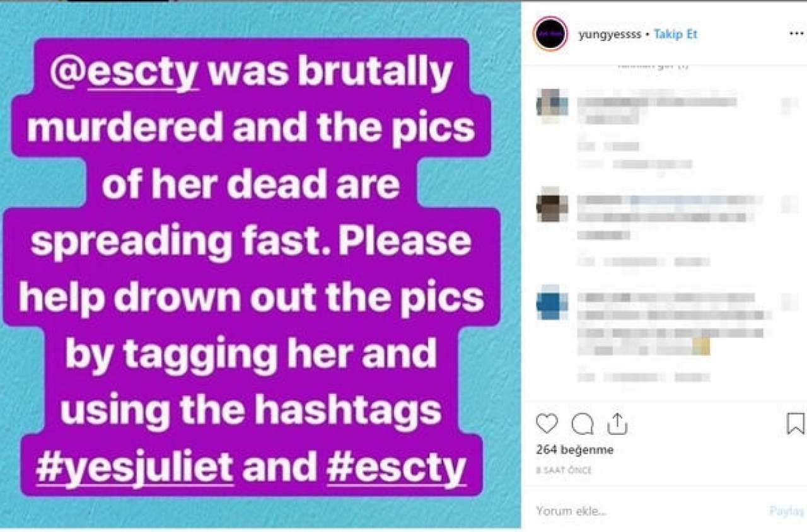Like the post with the heart icon
This screenshot has height=532, width=807.
[x=547, y=424]
